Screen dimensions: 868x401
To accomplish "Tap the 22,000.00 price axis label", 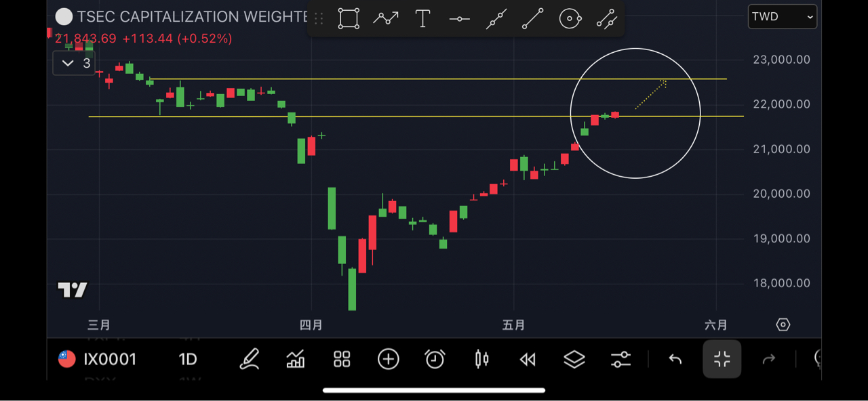I will coord(781,104).
